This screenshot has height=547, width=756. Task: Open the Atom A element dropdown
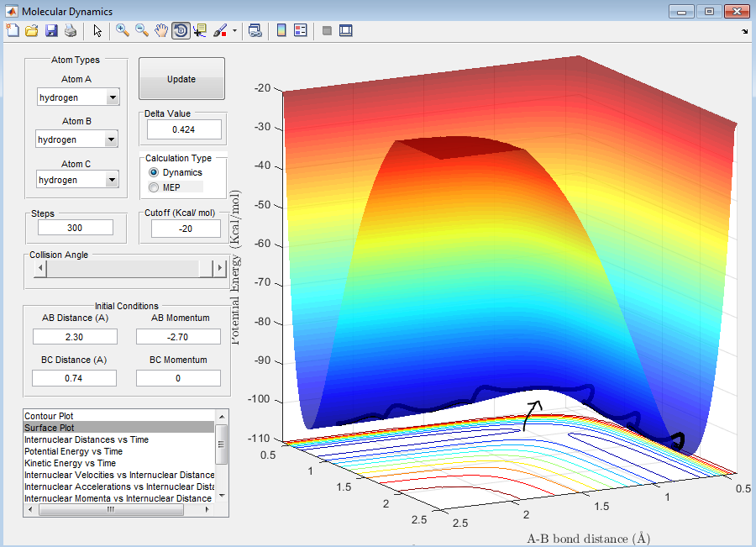[113, 98]
